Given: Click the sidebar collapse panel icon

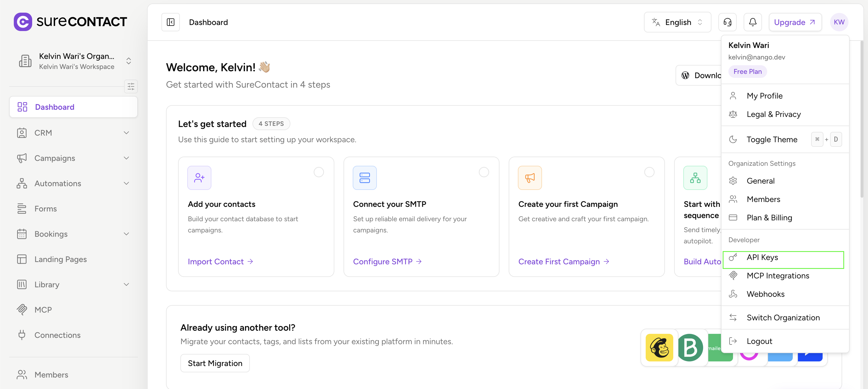Looking at the screenshot, I should [x=171, y=22].
